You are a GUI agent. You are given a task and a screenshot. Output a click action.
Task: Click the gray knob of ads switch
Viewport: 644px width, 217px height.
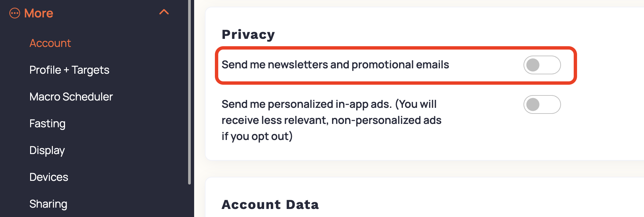pyautogui.click(x=533, y=104)
